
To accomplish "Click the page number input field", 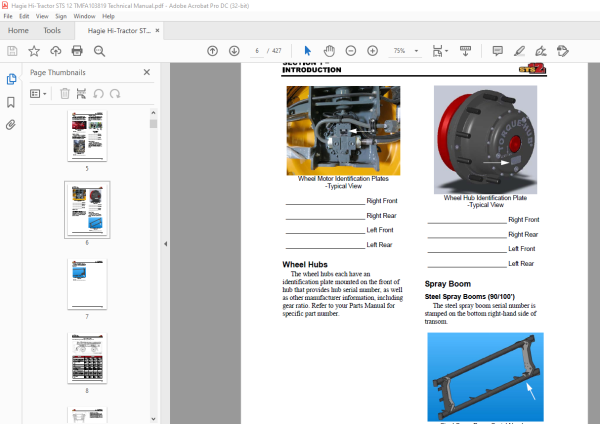I will [x=257, y=51].
